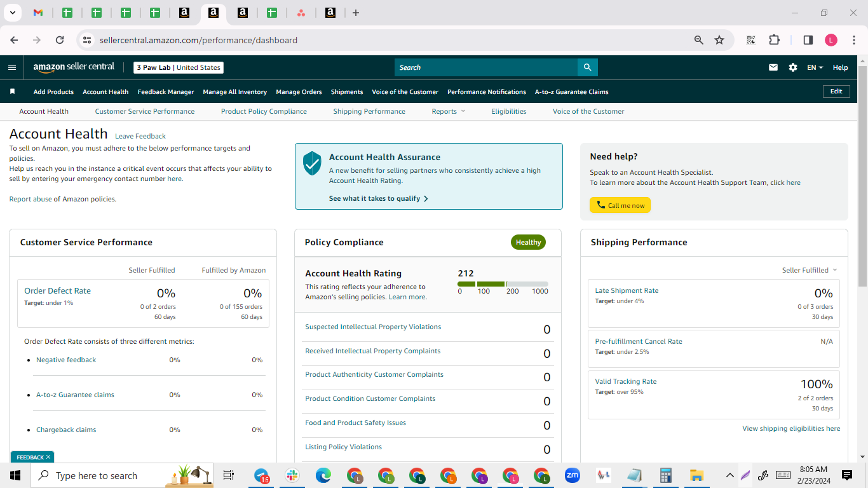Close the FEEDBACK tab with its X

pyautogui.click(x=48, y=457)
